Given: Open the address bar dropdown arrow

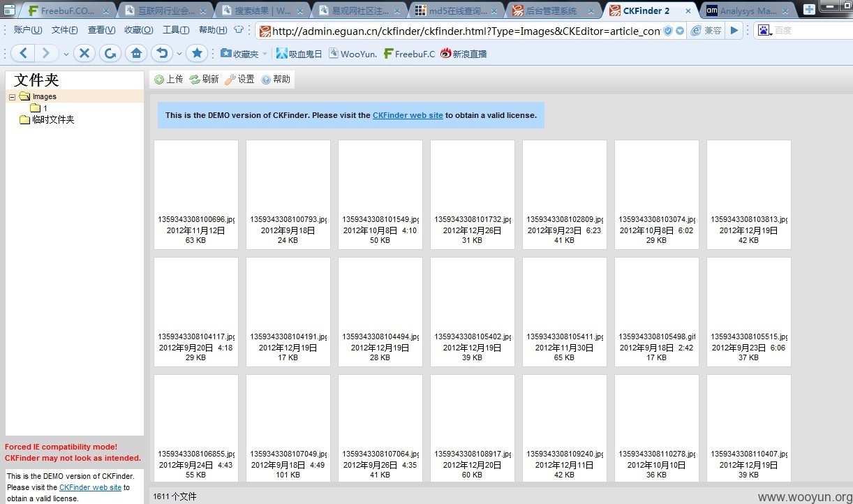Looking at the screenshot, I should point(680,31).
